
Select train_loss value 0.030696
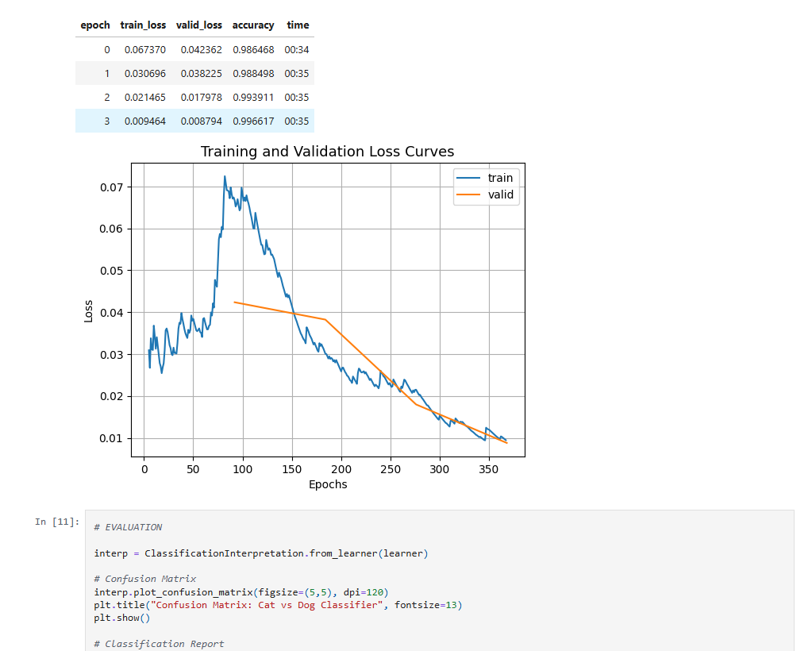145,74
